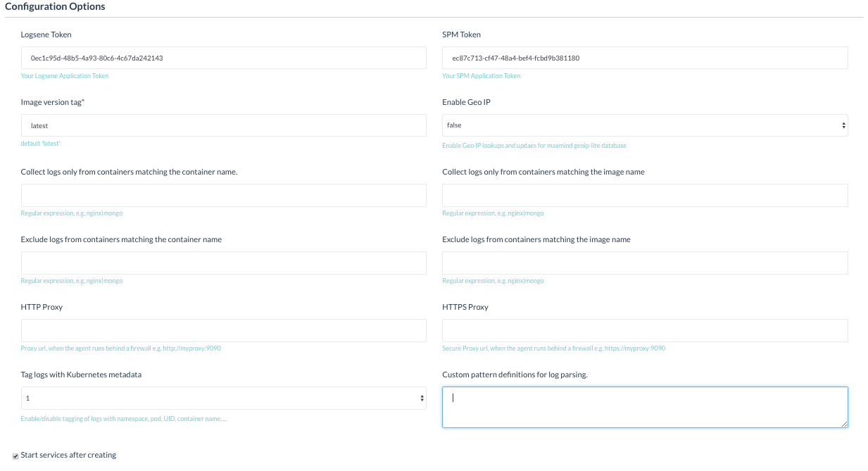868x471 pixels.
Task: Click the Logsene Token input field
Action: [223, 58]
